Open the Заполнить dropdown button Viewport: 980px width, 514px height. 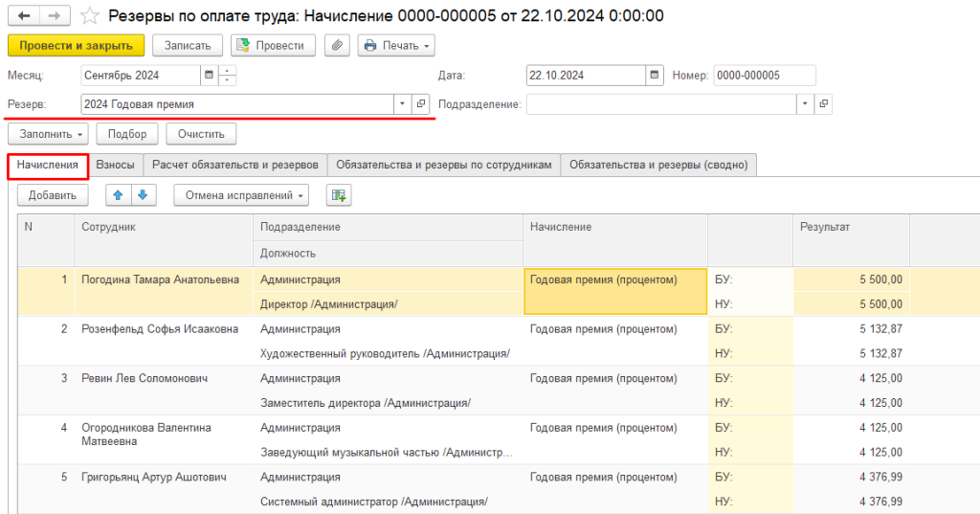click(x=48, y=135)
